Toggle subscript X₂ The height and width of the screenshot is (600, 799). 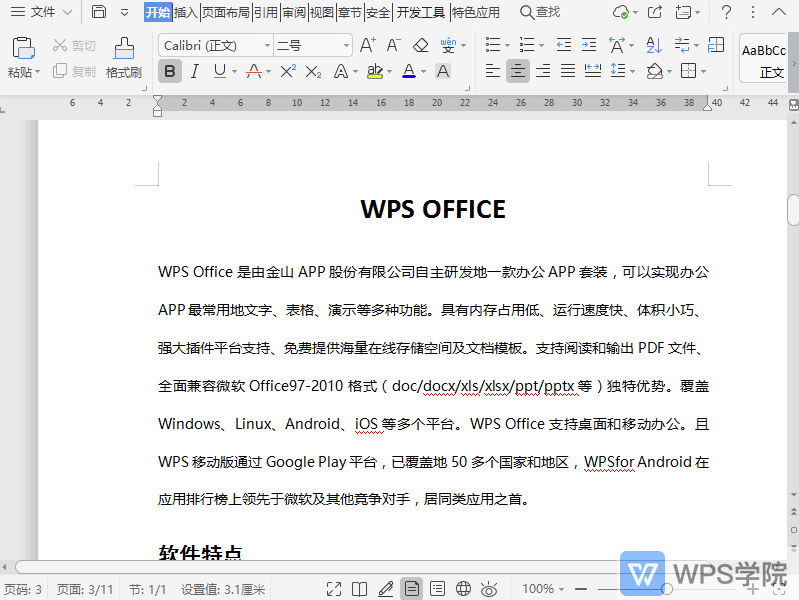click(x=313, y=72)
